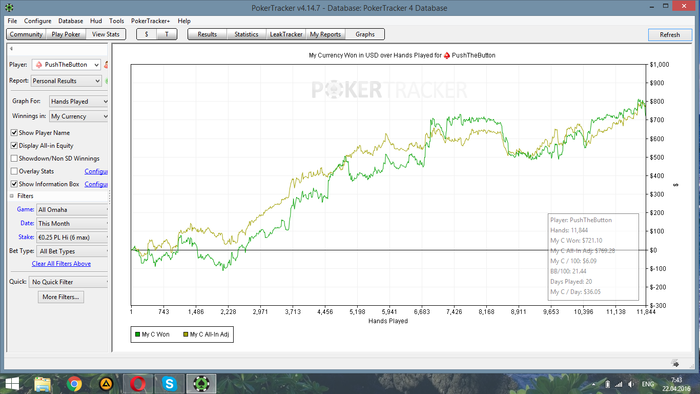Click the status bar arrow icon at bottom right
The width and height of the screenshot is (700, 394).
coord(675,364)
